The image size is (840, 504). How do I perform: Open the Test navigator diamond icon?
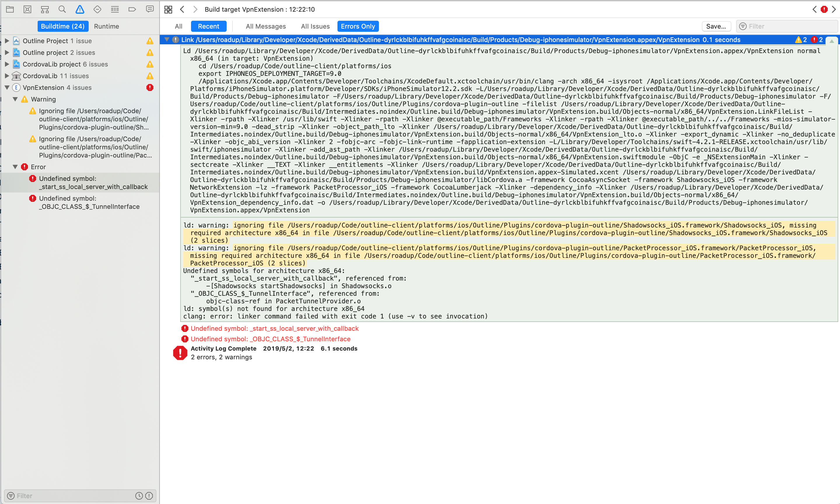coord(97,9)
